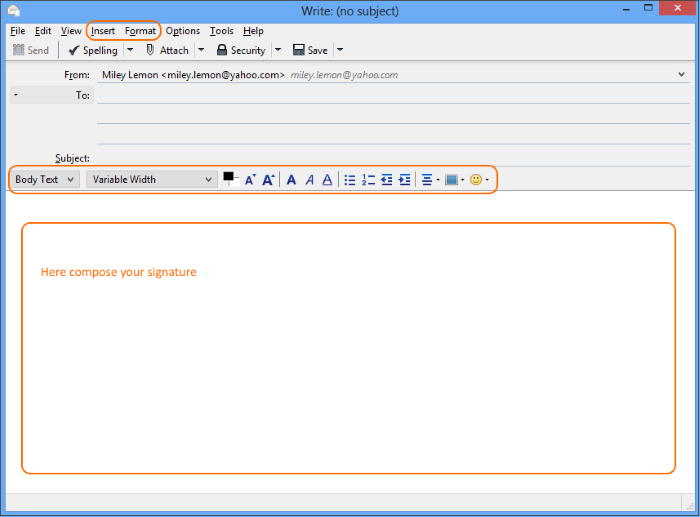This screenshot has height=517, width=700.
Task: Open the Tools menu
Action: (x=221, y=31)
